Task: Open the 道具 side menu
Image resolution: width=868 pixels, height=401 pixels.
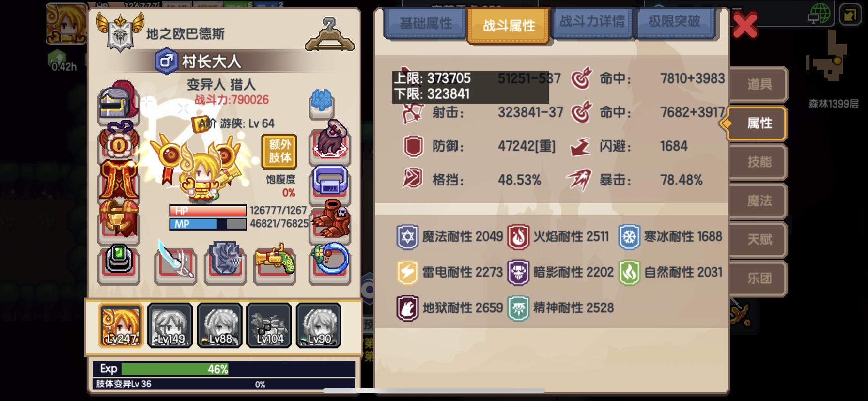Action: (758, 84)
